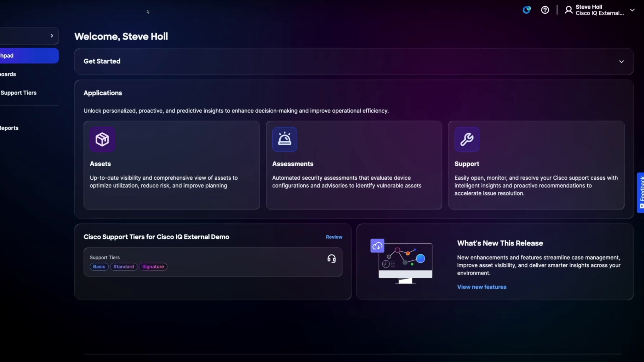The image size is (644, 362).
Task: Open the help question mark icon
Action: click(545, 10)
